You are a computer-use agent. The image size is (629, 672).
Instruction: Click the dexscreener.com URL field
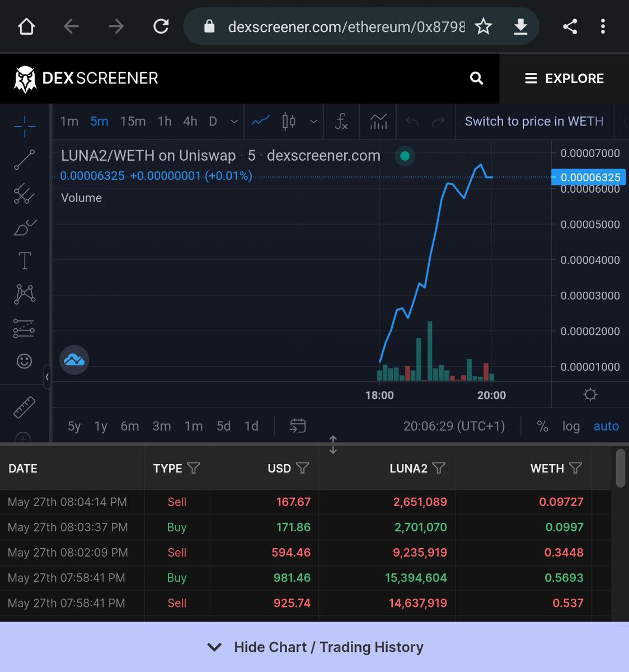[346, 26]
